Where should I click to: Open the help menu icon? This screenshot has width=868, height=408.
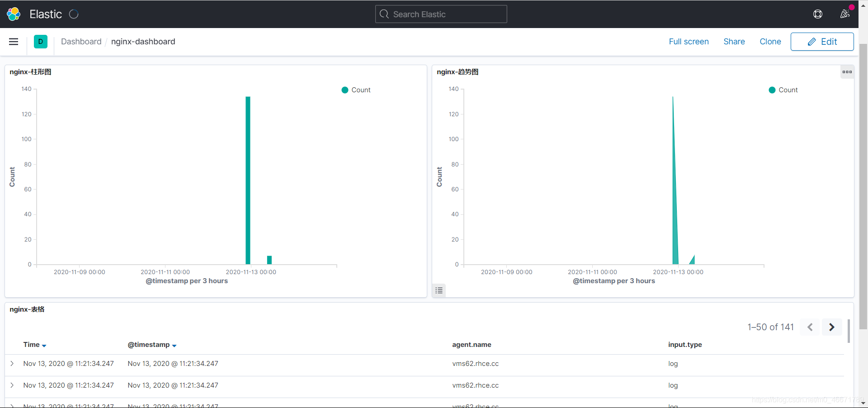pyautogui.click(x=817, y=14)
